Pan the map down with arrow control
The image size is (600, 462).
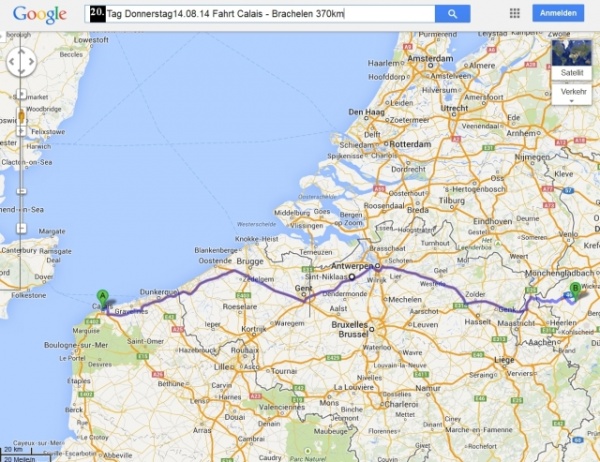[21, 72]
